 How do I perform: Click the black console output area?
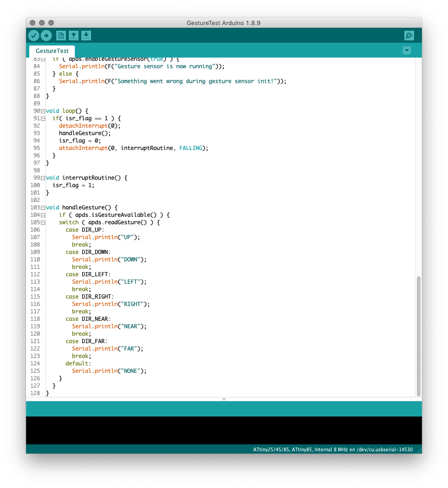[224, 430]
